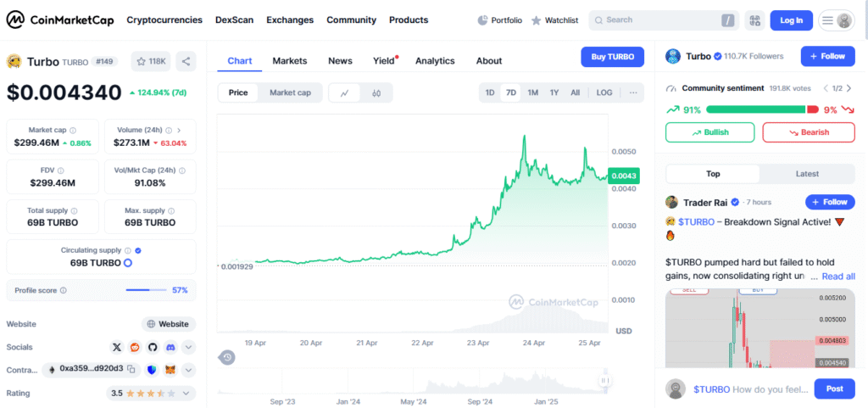Image resolution: width=868 pixels, height=408 pixels.
Task: Open Turbo's GitHub social link
Action: coord(153,347)
